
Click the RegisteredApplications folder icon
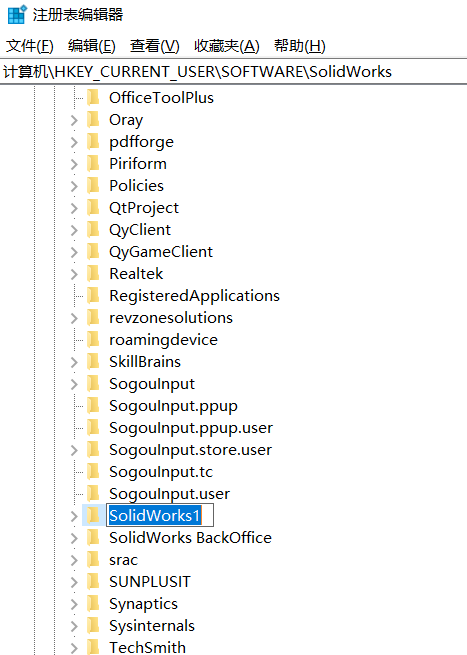pyautogui.click(x=93, y=296)
